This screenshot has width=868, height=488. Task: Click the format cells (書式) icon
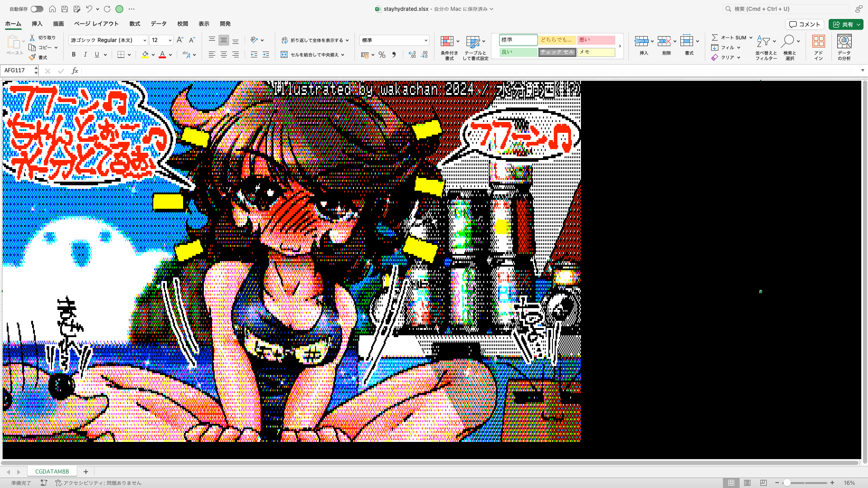687,41
